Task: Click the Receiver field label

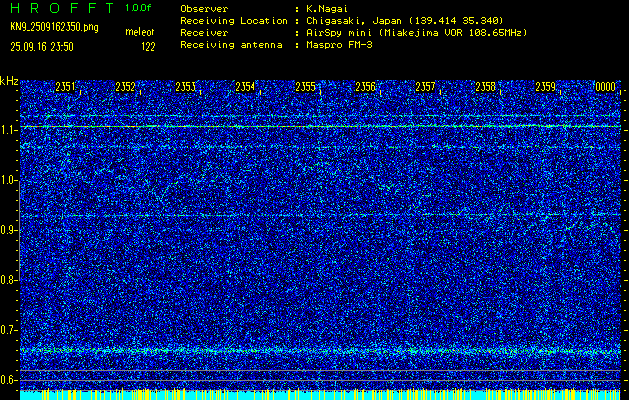Action: point(204,32)
